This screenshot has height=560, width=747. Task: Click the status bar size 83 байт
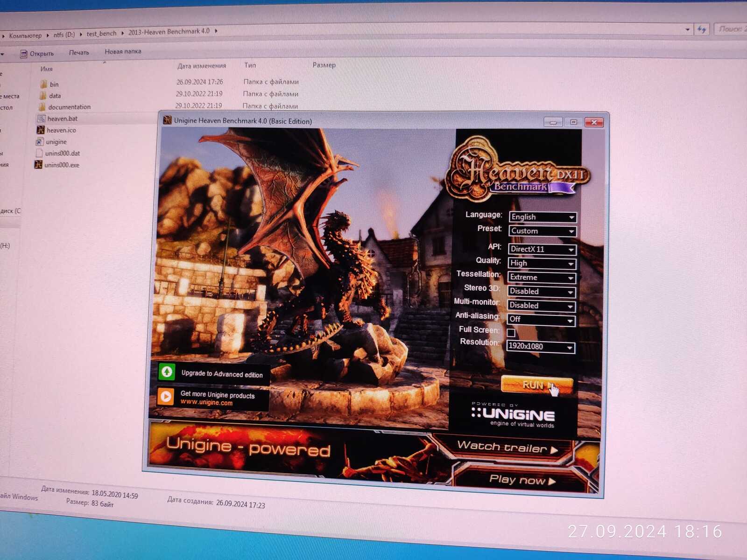102,504
